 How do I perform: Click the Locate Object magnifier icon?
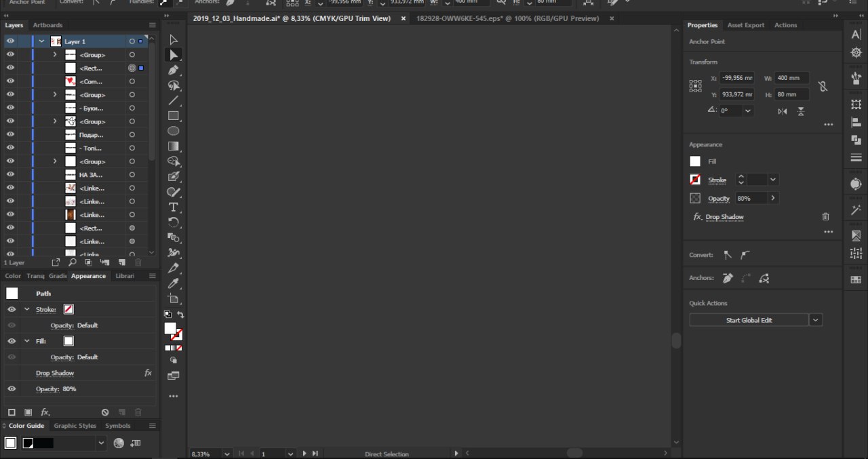click(x=73, y=262)
